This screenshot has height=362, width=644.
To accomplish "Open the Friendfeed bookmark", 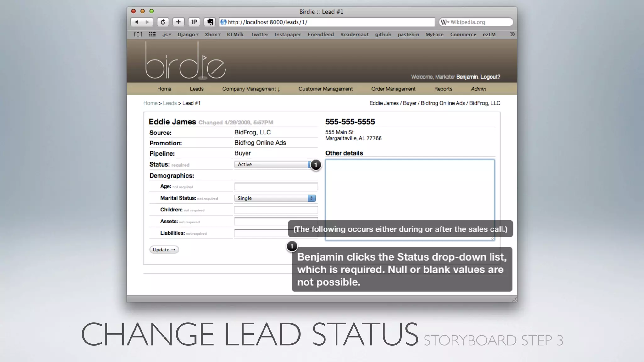I will (321, 35).
